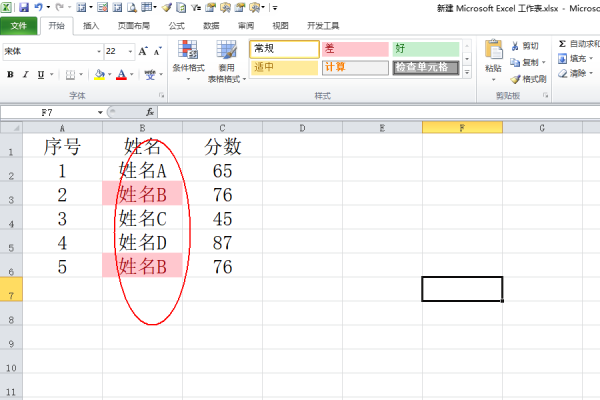Open the borders dropdown arrow
Viewport: 600px width, 400px height.
pyautogui.click(x=81, y=75)
